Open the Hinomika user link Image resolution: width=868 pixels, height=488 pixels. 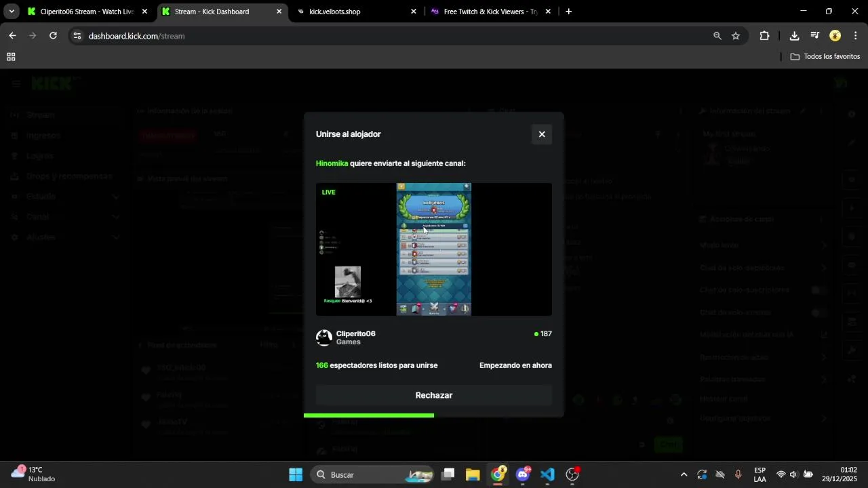click(x=332, y=163)
